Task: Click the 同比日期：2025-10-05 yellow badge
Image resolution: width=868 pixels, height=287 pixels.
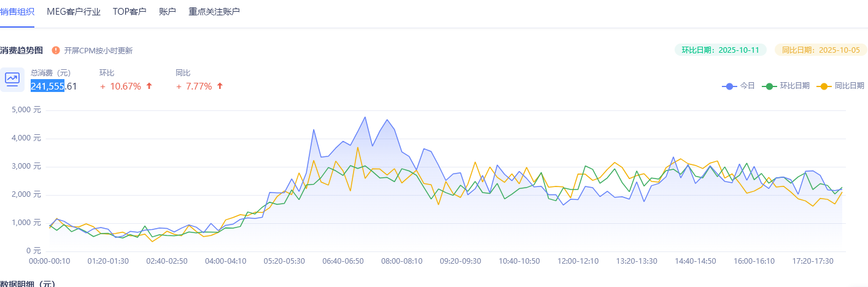Action: click(x=820, y=50)
